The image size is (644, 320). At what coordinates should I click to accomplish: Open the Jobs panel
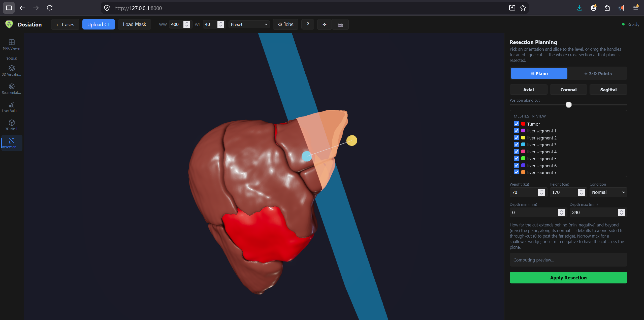point(285,24)
